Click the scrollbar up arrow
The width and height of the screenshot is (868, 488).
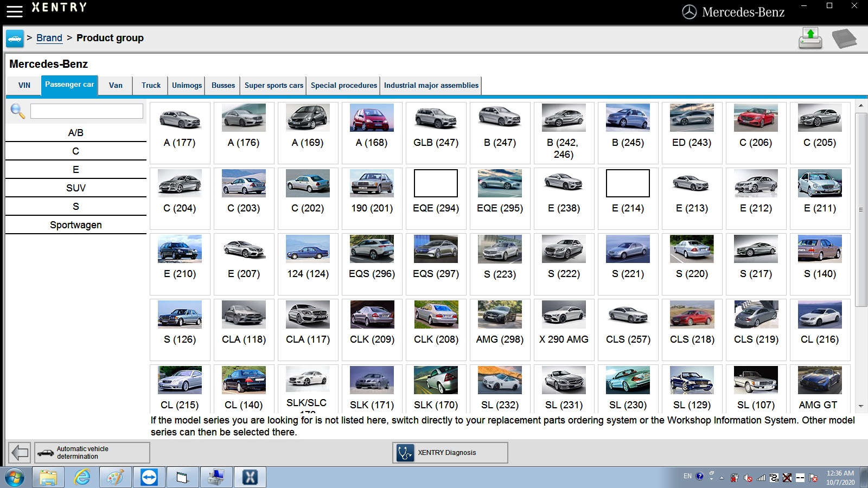coord(861,105)
